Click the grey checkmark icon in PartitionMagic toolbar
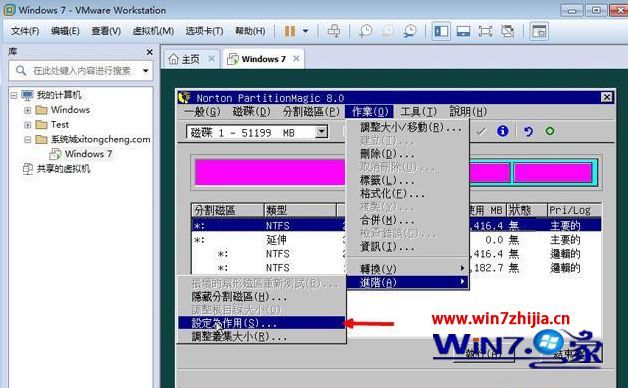This screenshot has height=388, width=628. click(481, 131)
